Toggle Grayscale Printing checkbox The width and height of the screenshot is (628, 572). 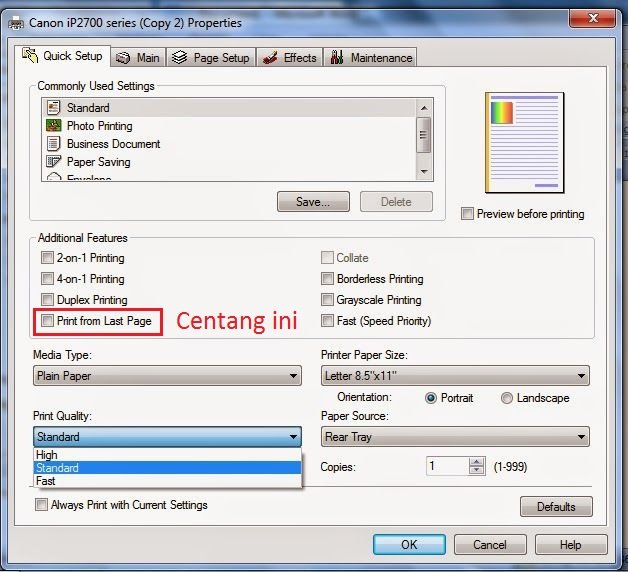tap(327, 300)
